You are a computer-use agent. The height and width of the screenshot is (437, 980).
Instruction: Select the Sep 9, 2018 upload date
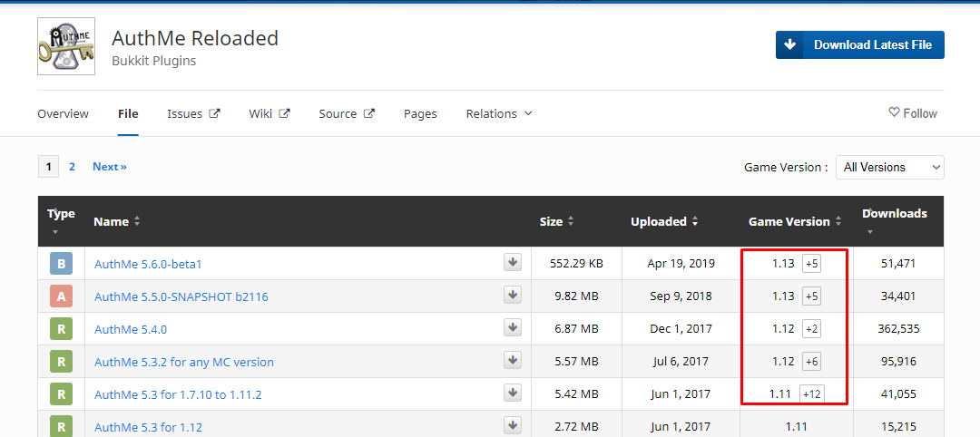681,296
